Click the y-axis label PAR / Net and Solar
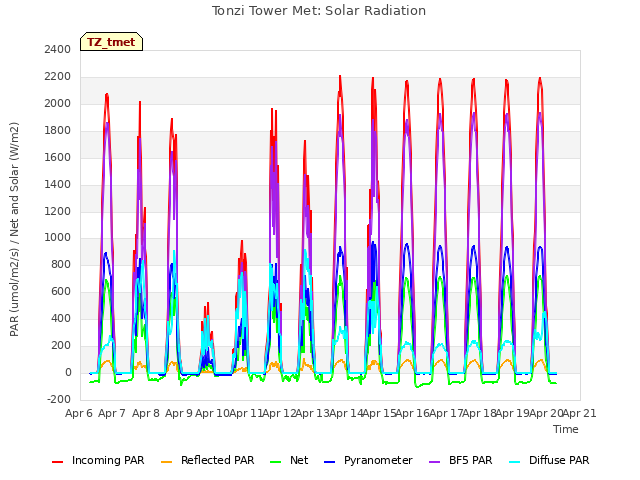This screenshot has height=480, width=640. [x=14, y=229]
